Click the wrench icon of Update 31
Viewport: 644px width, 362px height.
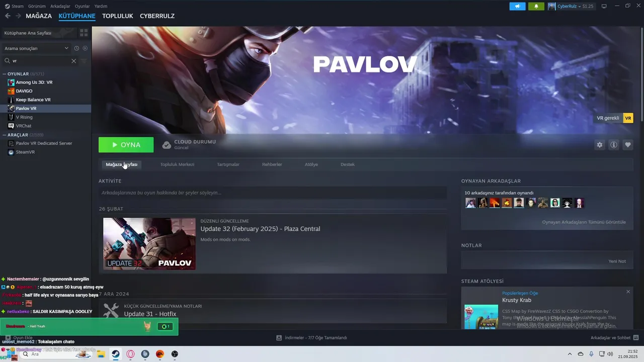(111, 310)
